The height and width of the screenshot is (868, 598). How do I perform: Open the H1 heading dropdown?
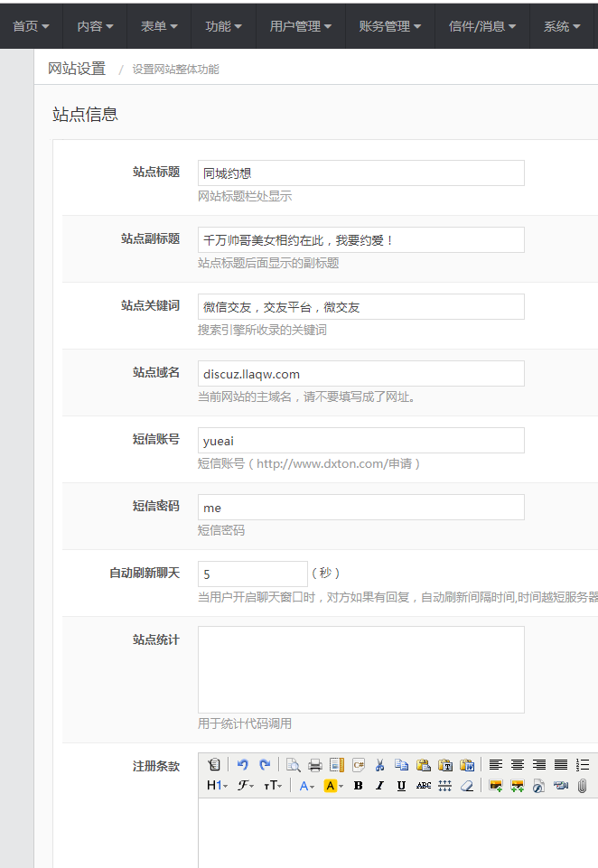pyautogui.click(x=217, y=786)
